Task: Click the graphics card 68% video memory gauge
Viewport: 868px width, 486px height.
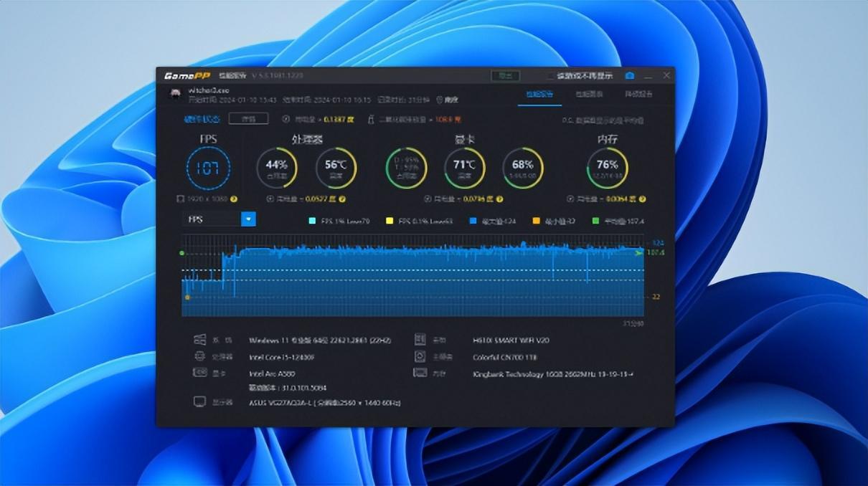Action: [x=523, y=168]
